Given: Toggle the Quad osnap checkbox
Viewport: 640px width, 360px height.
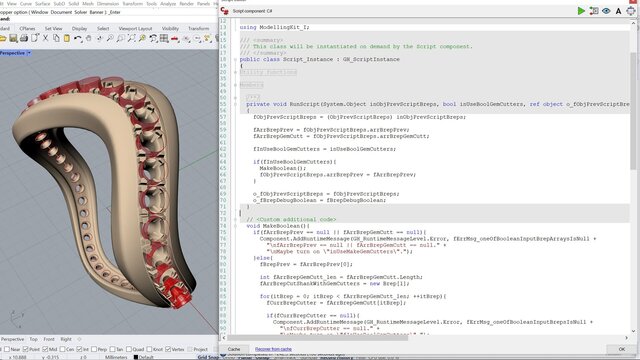Looking at the screenshot, I should (x=129, y=349).
